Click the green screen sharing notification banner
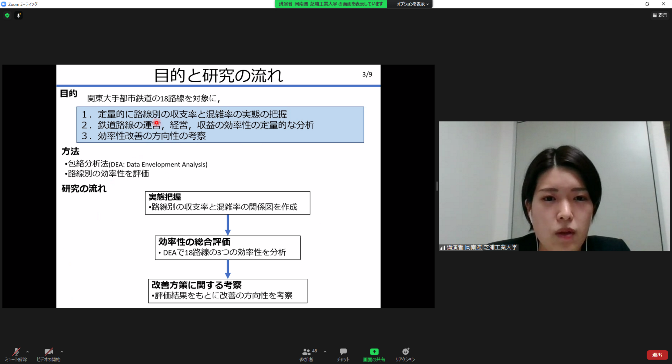This screenshot has height=364, width=672. click(x=331, y=4)
